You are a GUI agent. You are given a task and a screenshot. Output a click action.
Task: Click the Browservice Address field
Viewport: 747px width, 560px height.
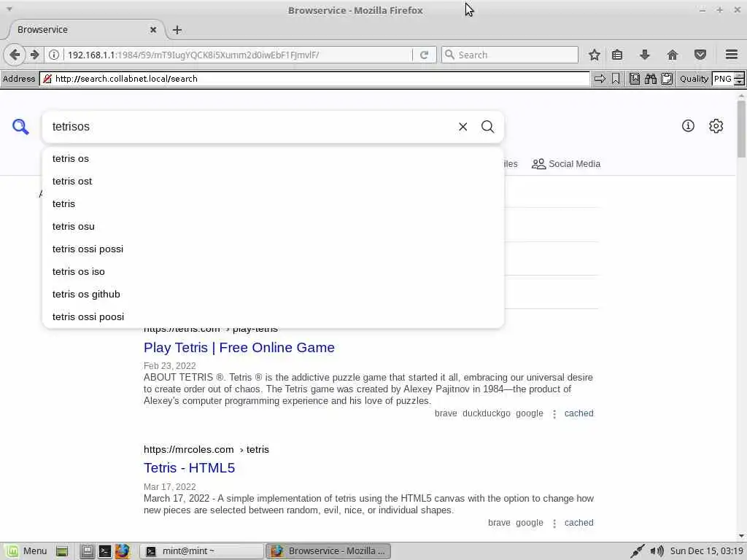[314, 79]
